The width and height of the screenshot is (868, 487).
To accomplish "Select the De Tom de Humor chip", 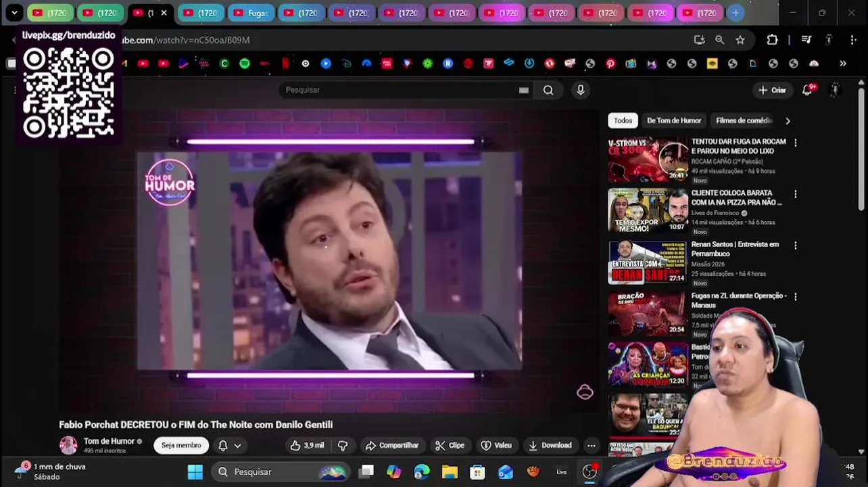I will (674, 120).
